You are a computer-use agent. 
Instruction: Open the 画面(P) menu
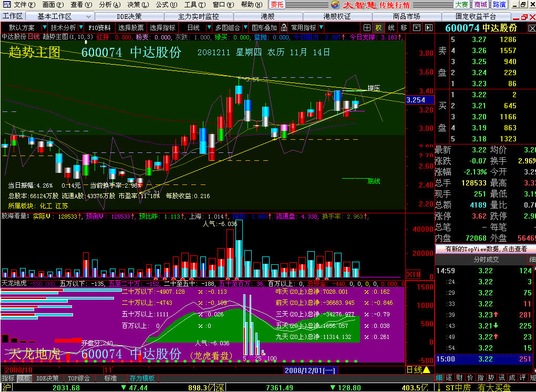pyautogui.click(x=53, y=4)
